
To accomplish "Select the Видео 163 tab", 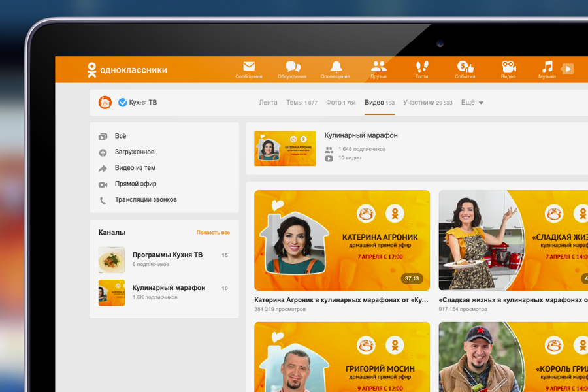I will 380,103.
